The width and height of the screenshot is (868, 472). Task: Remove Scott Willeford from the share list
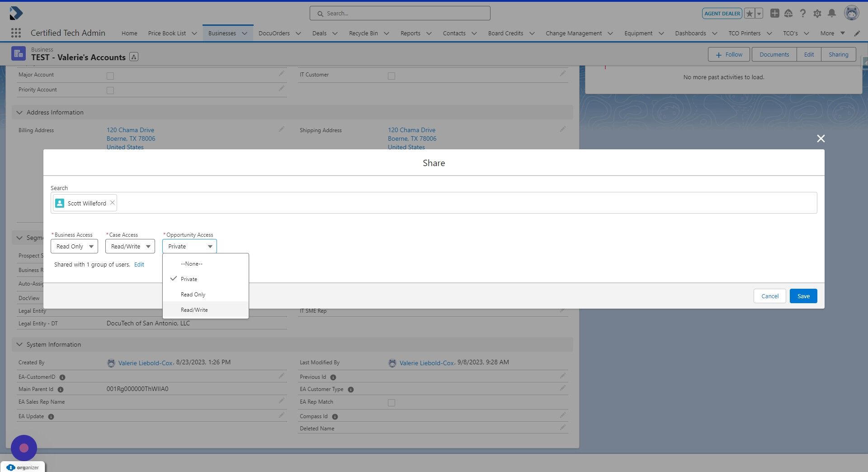tap(112, 202)
